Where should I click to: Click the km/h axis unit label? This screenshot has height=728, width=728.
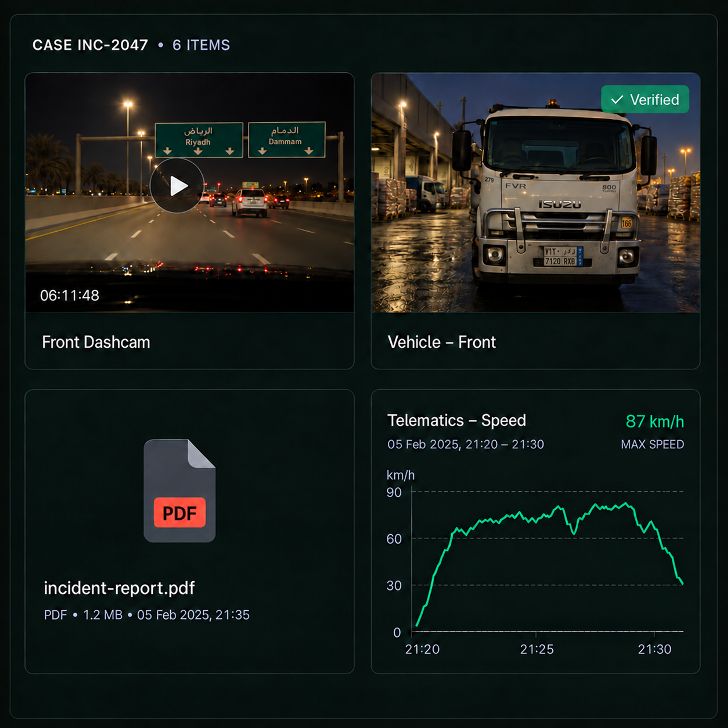pyautogui.click(x=401, y=475)
